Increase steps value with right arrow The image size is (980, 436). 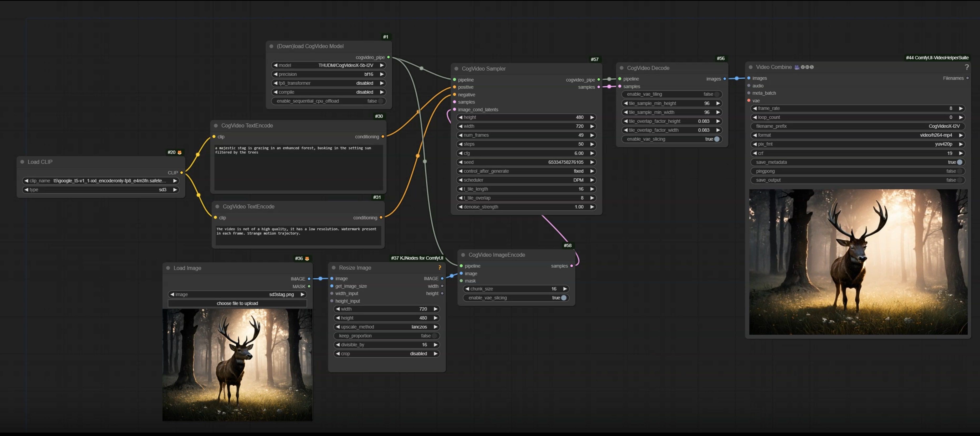coord(592,144)
